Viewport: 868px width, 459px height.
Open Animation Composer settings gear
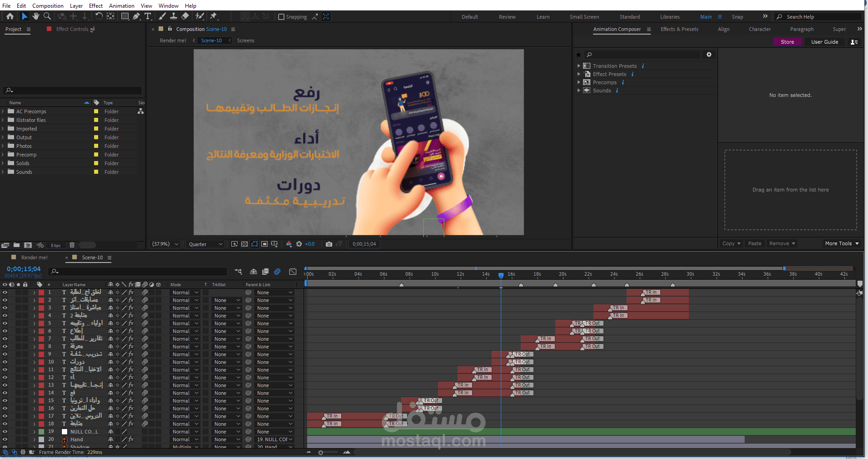tap(709, 55)
